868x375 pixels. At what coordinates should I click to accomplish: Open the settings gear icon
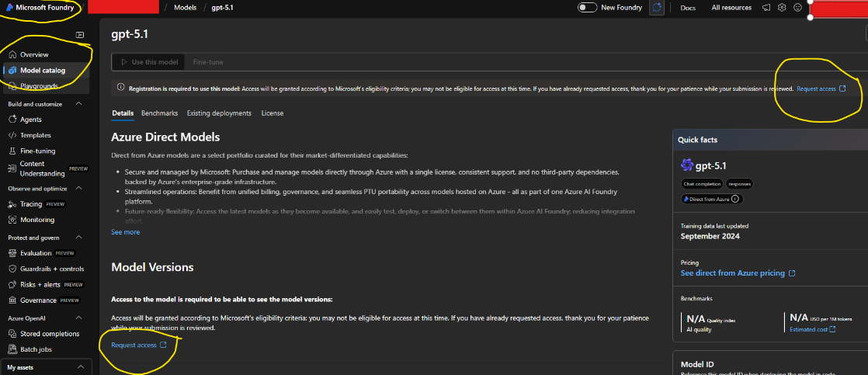pos(782,8)
